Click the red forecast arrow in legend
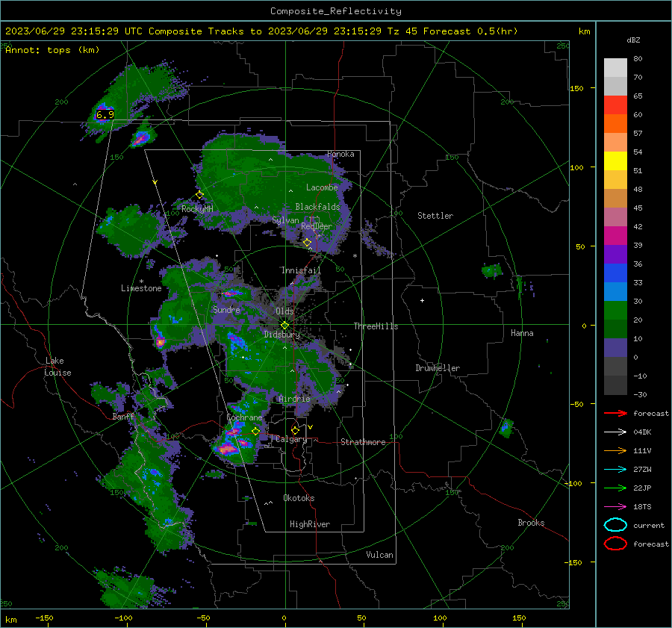Image resolution: width=672 pixels, height=628 pixels. (615, 413)
